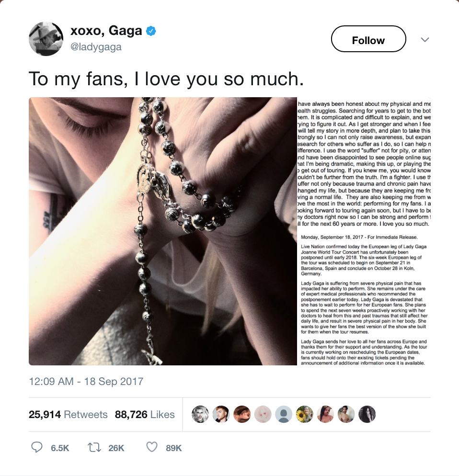Click the shirtless man liker avatar

pos(346,414)
